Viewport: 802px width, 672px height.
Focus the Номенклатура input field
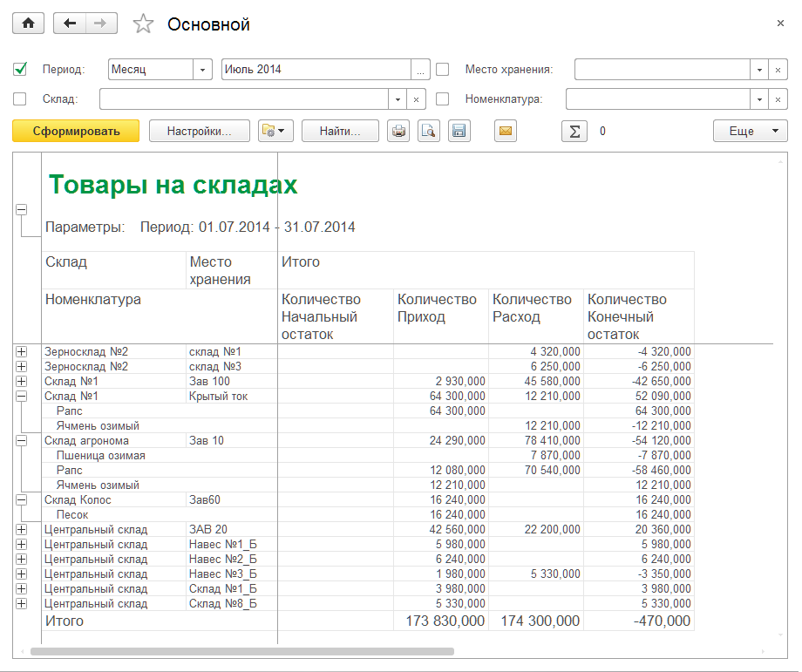(658, 99)
